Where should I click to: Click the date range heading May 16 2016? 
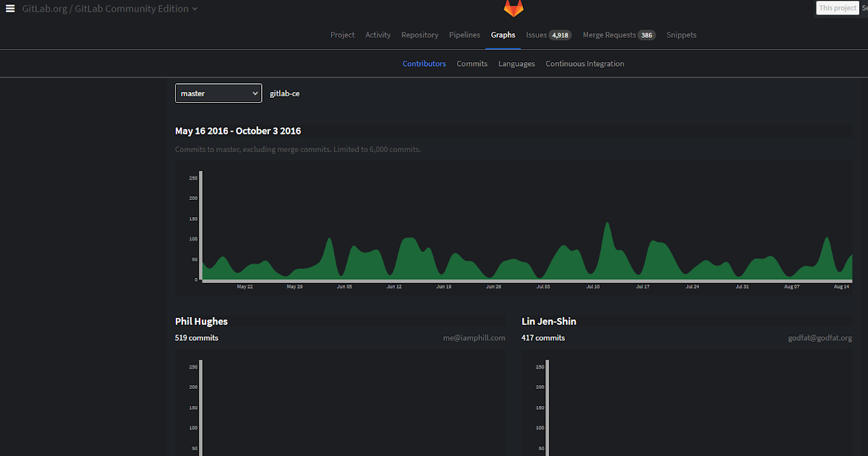[238, 131]
